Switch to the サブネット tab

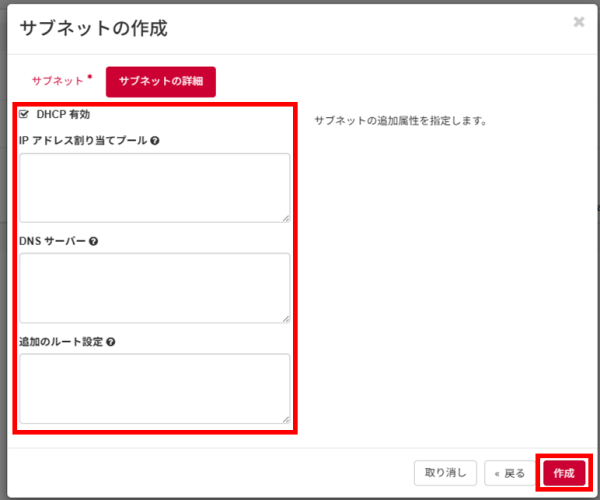coord(57,82)
